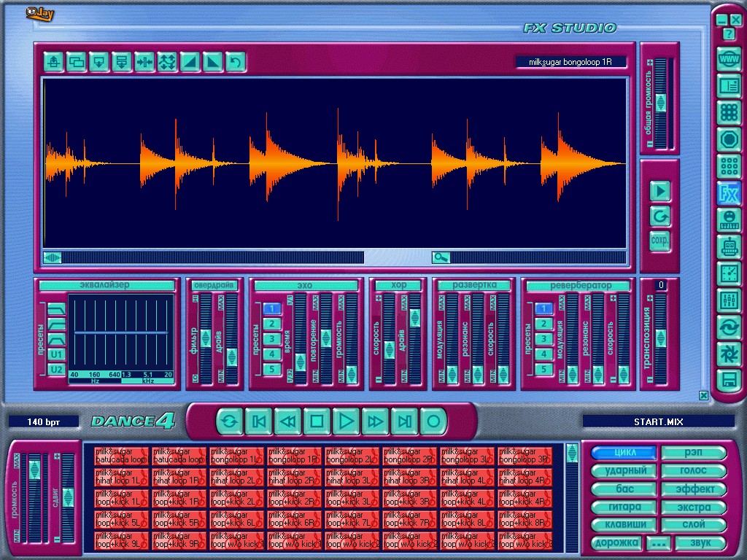This screenshot has width=747, height=560.
Task: Click the robot icon in the right sidebar
Action: click(x=728, y=246)
